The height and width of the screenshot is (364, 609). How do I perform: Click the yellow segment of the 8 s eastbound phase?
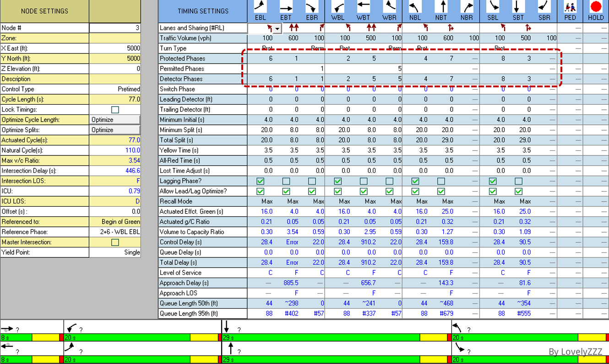tap(46, 337)
